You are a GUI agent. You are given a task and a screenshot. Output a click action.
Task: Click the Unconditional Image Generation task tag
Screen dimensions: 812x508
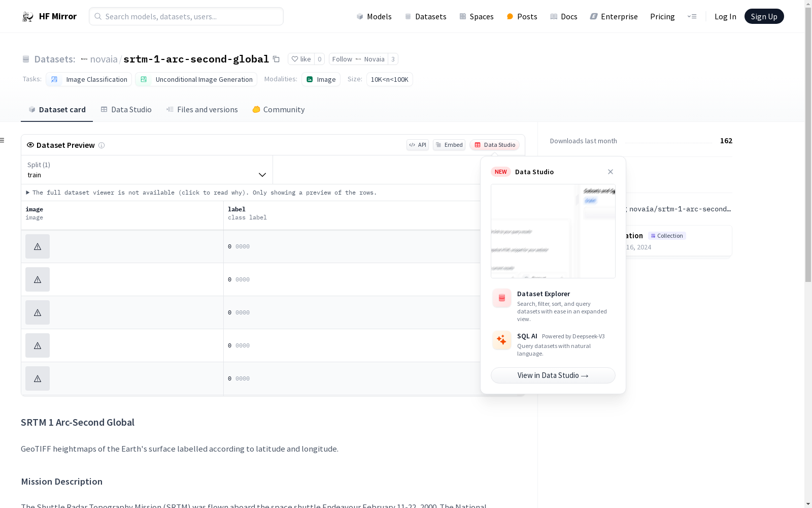(196, 79)
